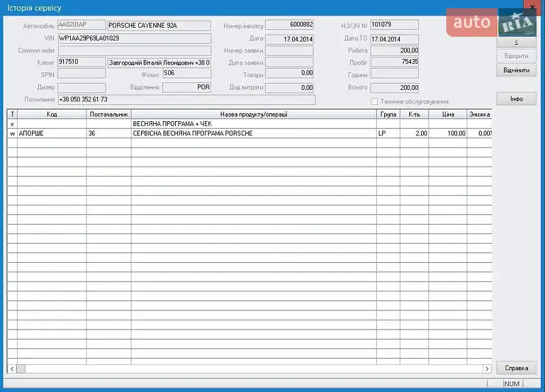This screenshot has height=392, width=545.
Task: Open the Інфо button
Action: [516, 99]
